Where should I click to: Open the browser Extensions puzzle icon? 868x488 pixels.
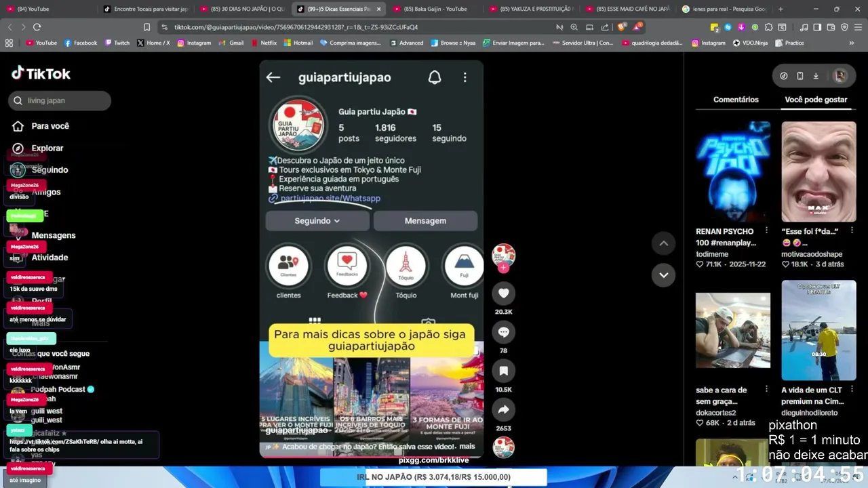pyautogui.click(x=768, y=27)
